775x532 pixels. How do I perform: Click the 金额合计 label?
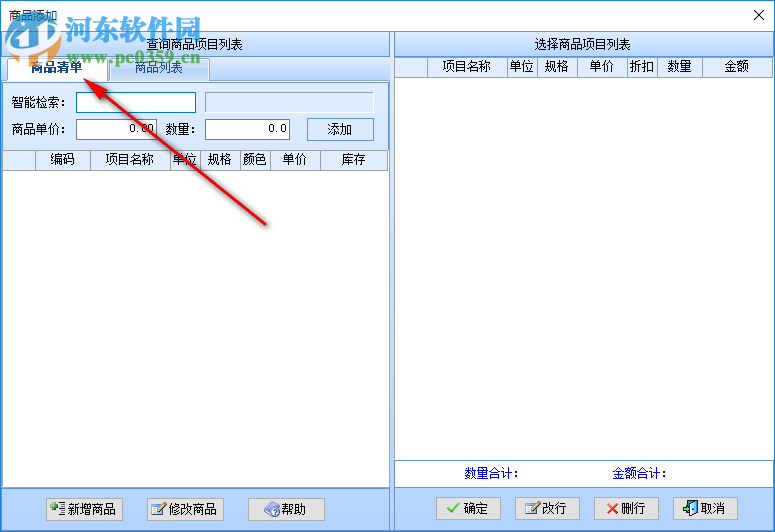(x=639, y=474)
